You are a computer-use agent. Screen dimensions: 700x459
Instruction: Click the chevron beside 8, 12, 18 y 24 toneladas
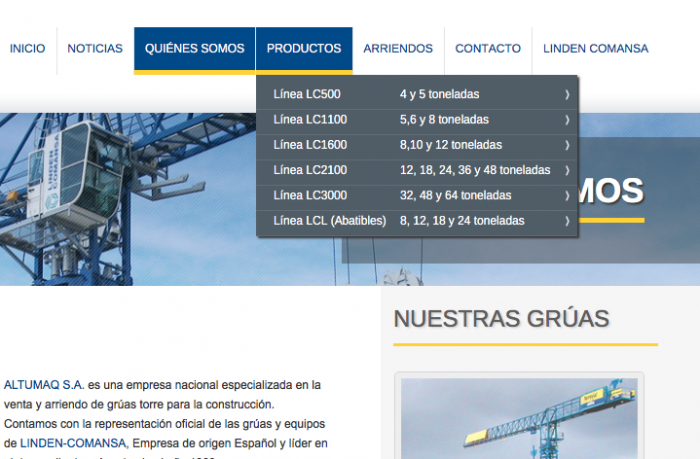pyautogui.click(x=567, y=220)
